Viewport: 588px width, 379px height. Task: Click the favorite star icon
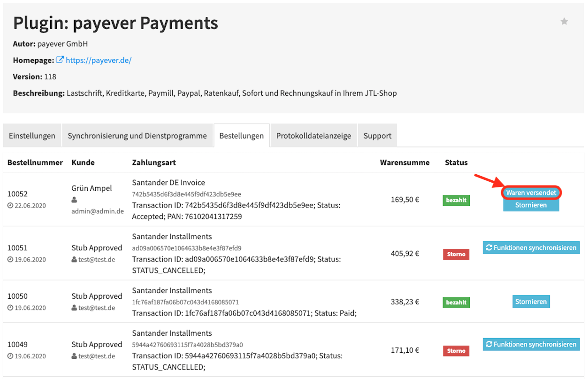point(564,21)
